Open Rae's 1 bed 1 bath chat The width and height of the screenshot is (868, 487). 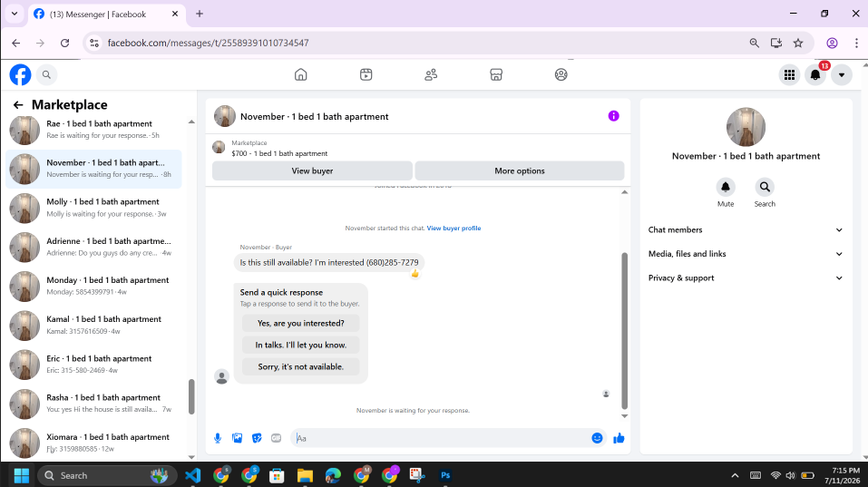click(94, 130)
